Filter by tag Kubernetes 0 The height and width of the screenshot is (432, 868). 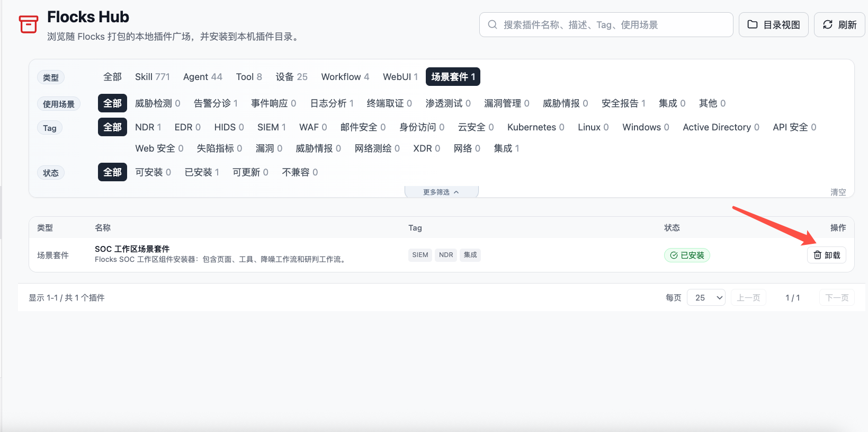point(536,127)
